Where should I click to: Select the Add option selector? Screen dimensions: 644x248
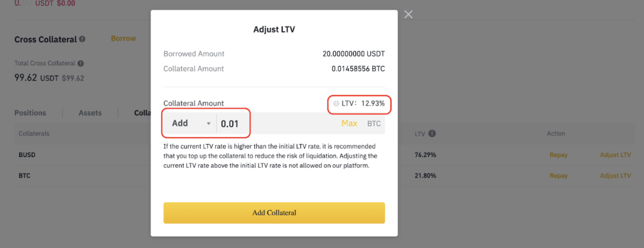click(x=190, y=124)
